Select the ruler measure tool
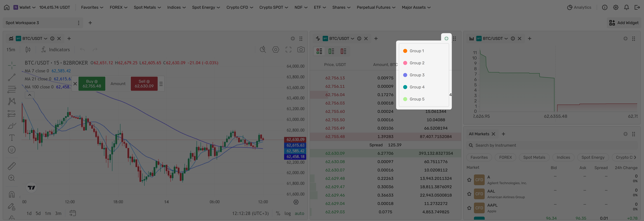This screenshot has width=644, height=221. pyautogui.click(x=12, y=166)
